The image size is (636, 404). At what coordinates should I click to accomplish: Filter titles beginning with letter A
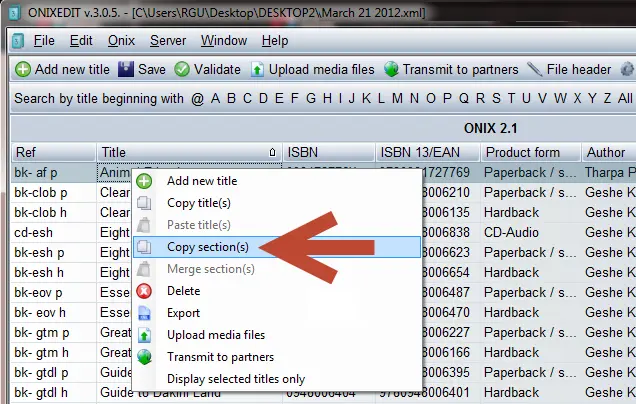point(215,99)
